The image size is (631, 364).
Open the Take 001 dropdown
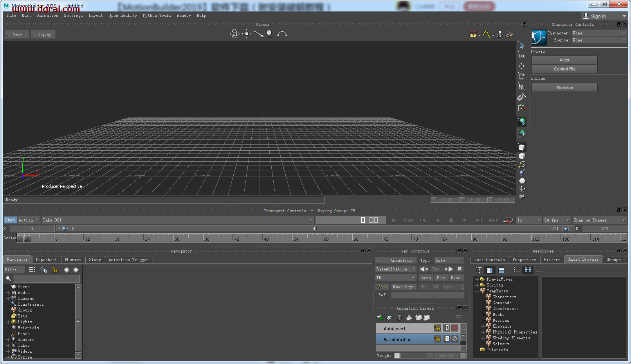pos(178,220)
